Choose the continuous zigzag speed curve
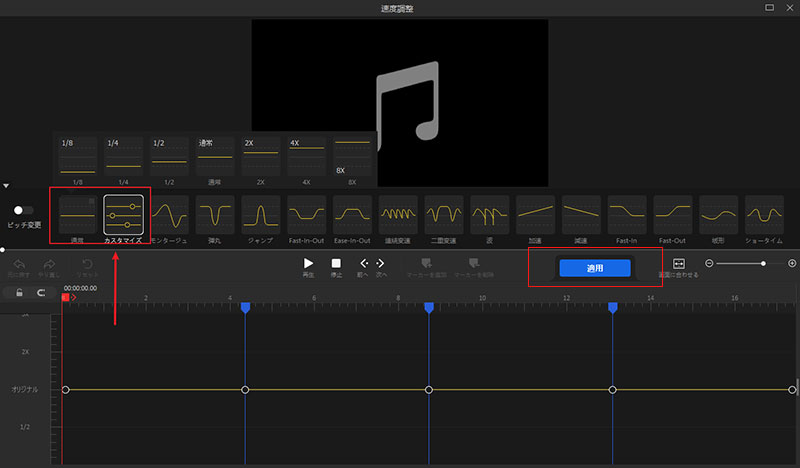Image resolution: width=800 pixels, height=468 pixels. coord(398,215)
